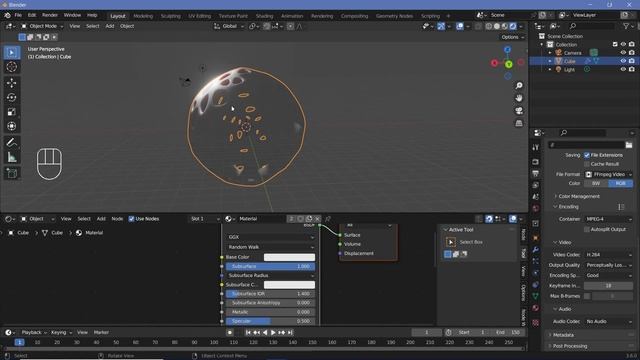
Task: Switch to the Shading workspace tab
Action: pos(264,16)
